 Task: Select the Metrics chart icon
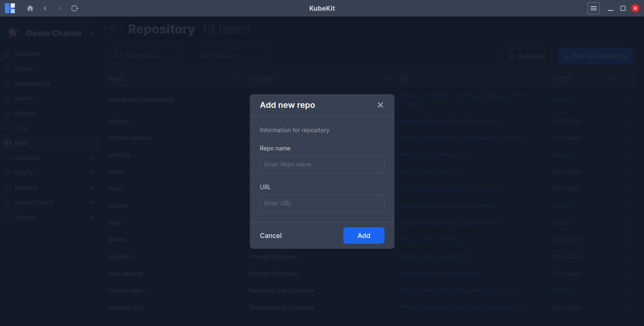pos(8,113)
